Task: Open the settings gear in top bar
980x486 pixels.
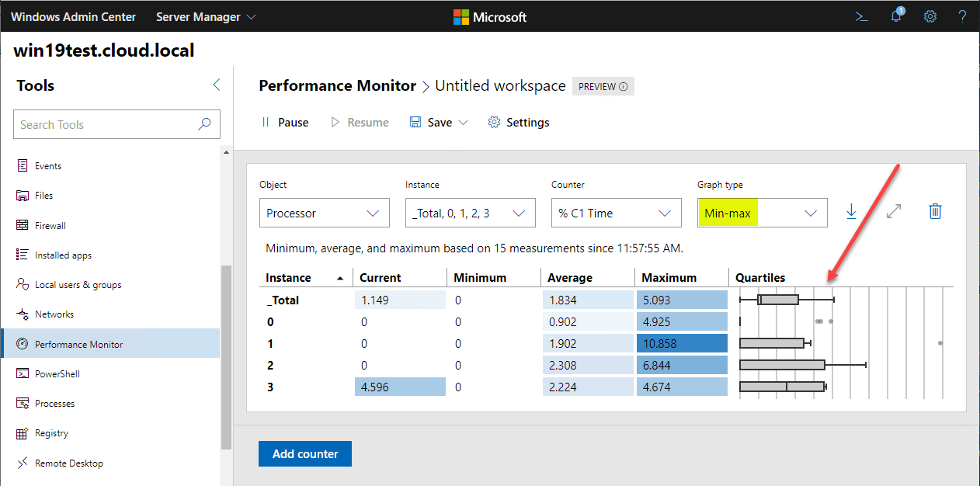Action: click(x=930, y=16)
